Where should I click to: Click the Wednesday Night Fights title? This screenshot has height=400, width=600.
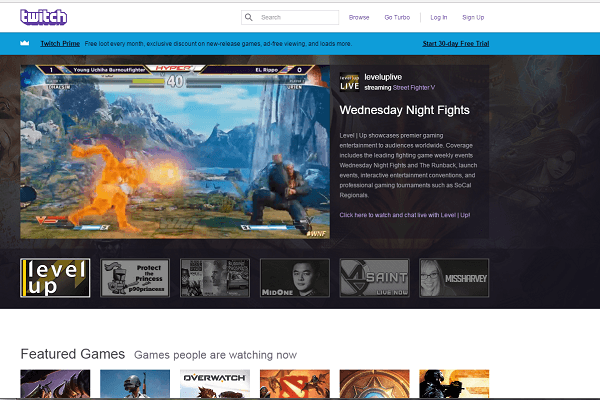pyautogui.click(x=404, y=110)
